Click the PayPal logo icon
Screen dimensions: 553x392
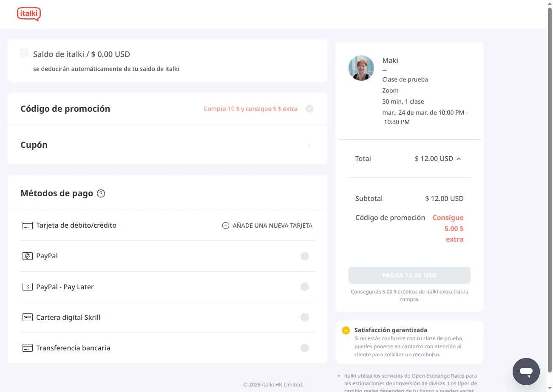(28, 256)
